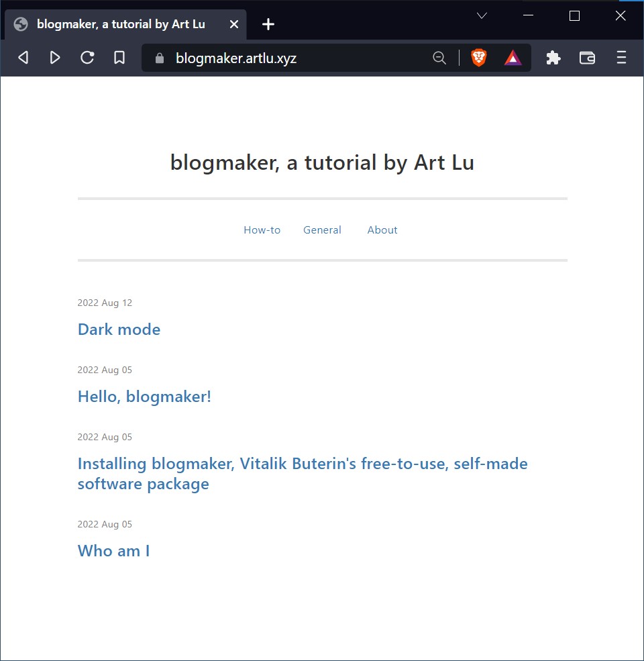Open the extensions puzzle icon
Viewport: 644px width, 661px height.
(553, 58)
